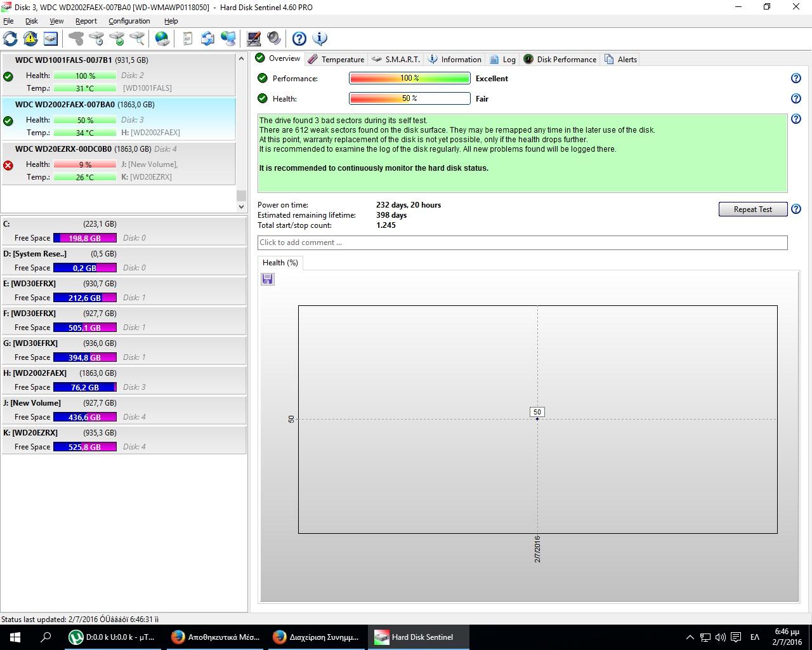
Task: Click the disk with magnifier toolbar icon
Action: [x=137, y=39]
